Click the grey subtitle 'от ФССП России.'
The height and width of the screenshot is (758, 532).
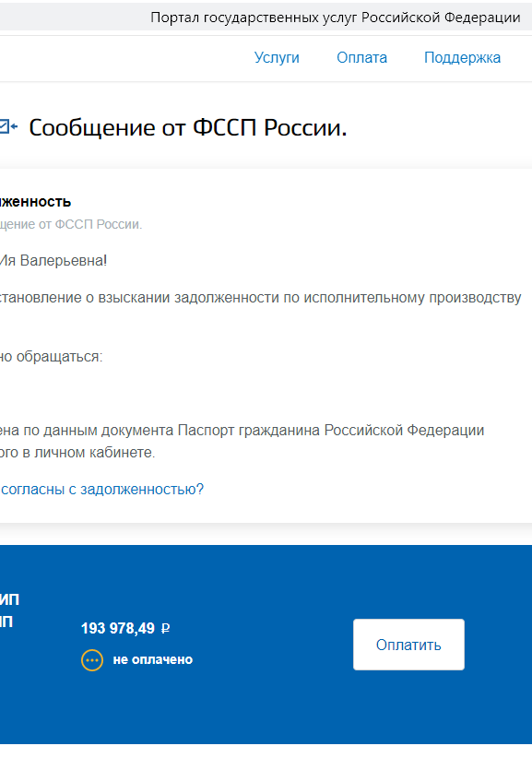[90, 224]
